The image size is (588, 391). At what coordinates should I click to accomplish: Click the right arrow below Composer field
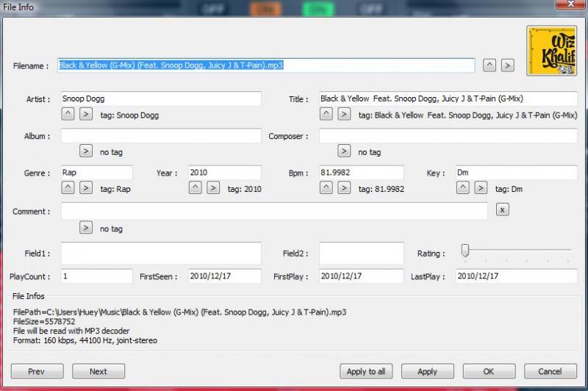[344, 151]
